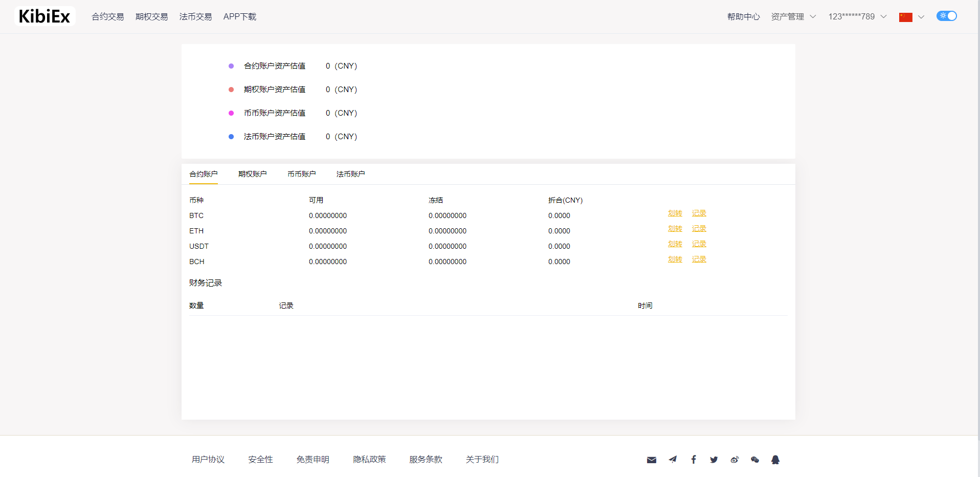Click the purple 合约账户资产估值 color dot
The width and height of the screenshot is (980, 477).
click(x=231, y=66)
